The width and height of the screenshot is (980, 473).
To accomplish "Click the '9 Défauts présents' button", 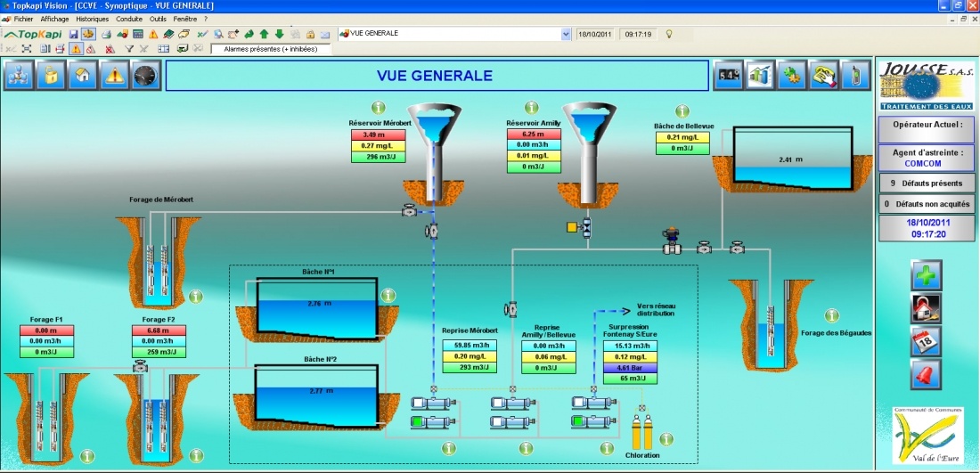I will [927, 183].
